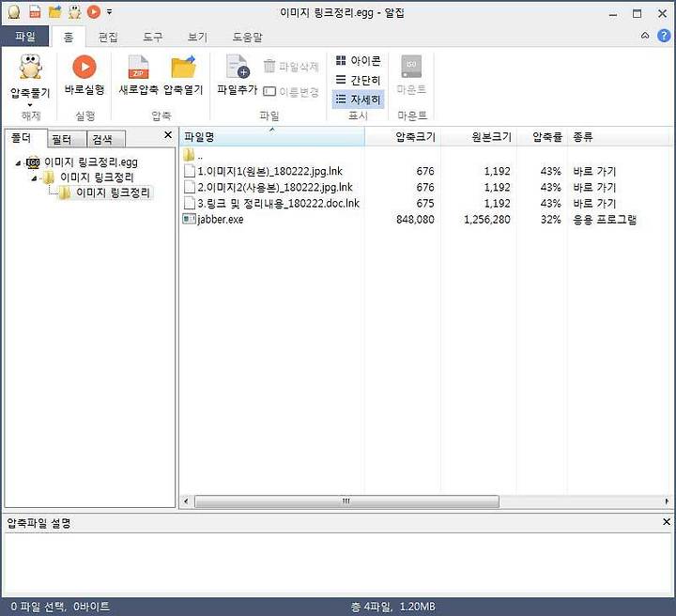This screenshot has height=616, width=676.
Task: Click the 응용 프로그램 type cell
Action: tap(605, 220)
